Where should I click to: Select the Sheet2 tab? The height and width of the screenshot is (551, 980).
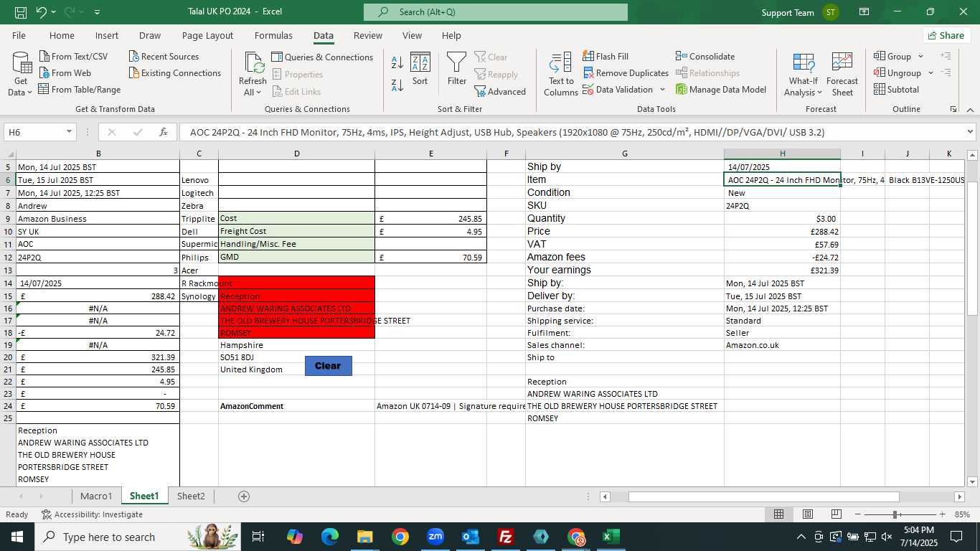[191, 496]
